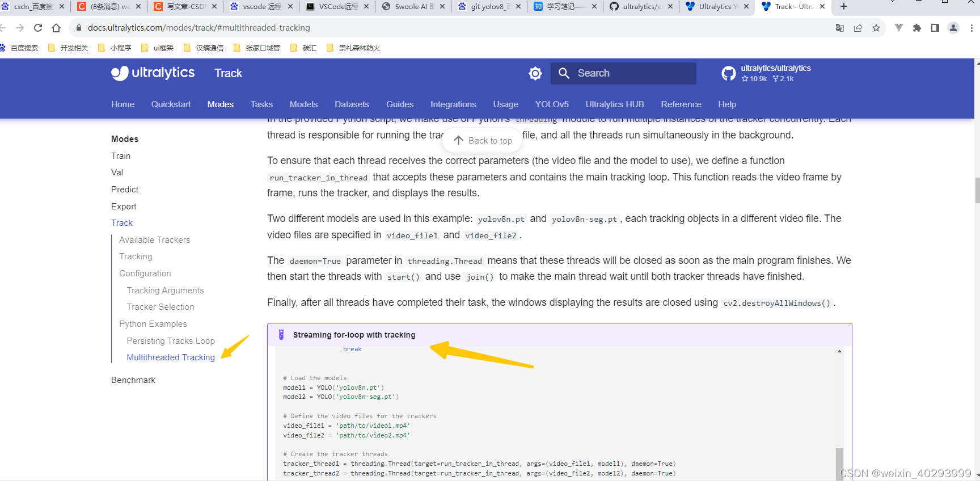Open Quickstart in the site navigation

pos(171,104)
